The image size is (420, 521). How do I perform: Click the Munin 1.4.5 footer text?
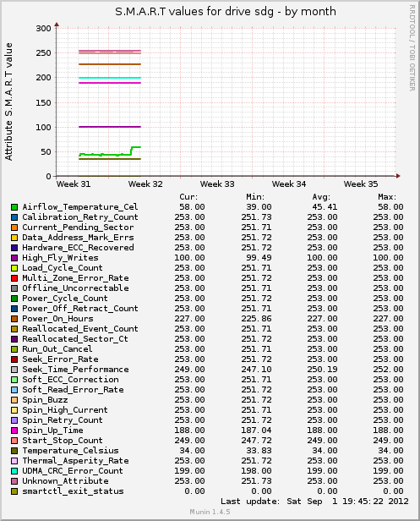(210, 512)
